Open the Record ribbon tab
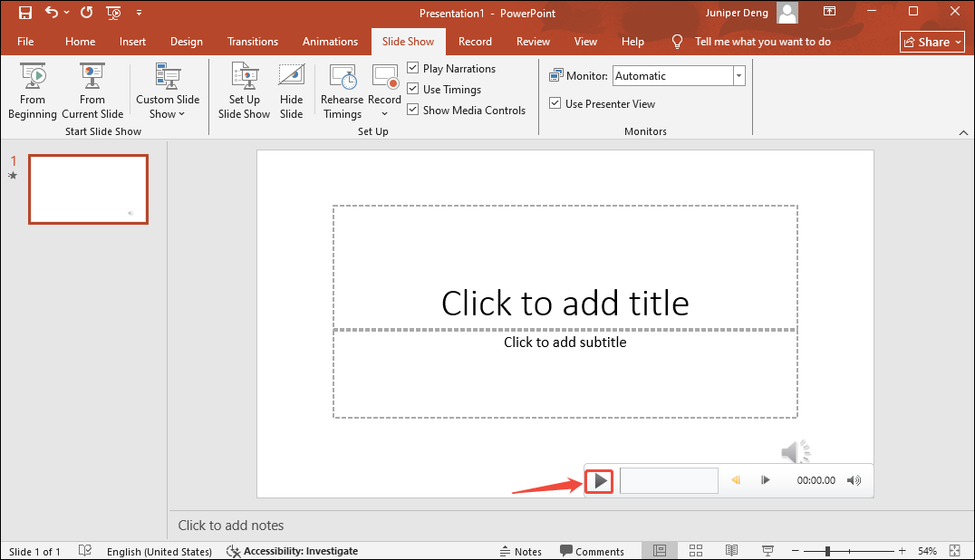 pos(475,41)
